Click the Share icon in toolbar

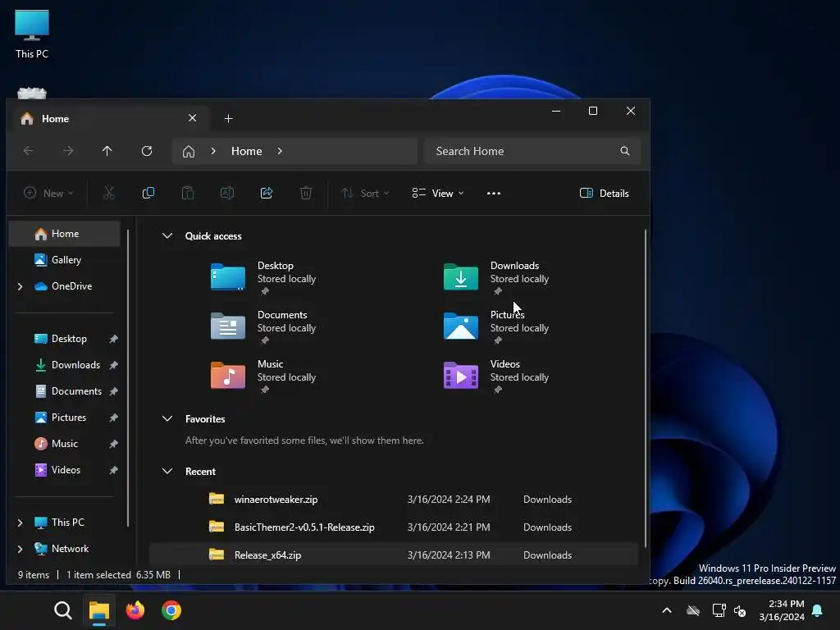[x=267, y=193]
